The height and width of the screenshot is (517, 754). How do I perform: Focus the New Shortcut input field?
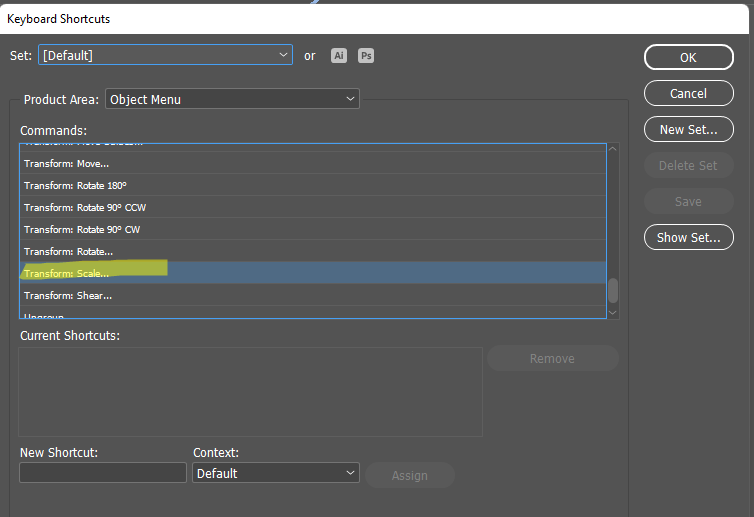click(x=103, y=473)
